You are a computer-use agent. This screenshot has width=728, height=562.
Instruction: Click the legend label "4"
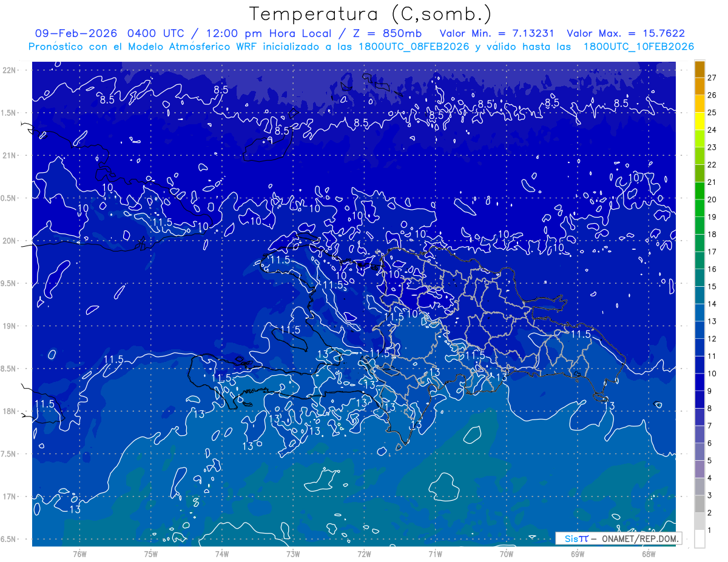pos(709,478)
